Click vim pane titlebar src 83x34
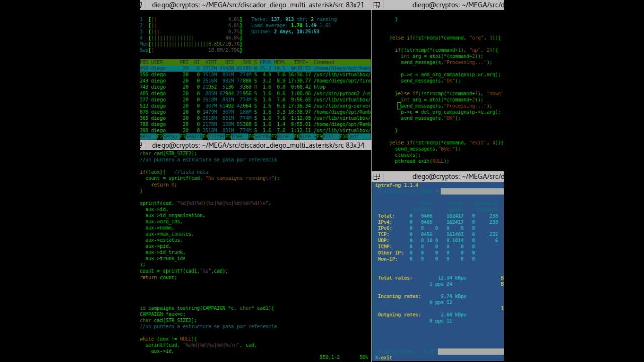This screenshot has width=644, height=362. [256, 145]
